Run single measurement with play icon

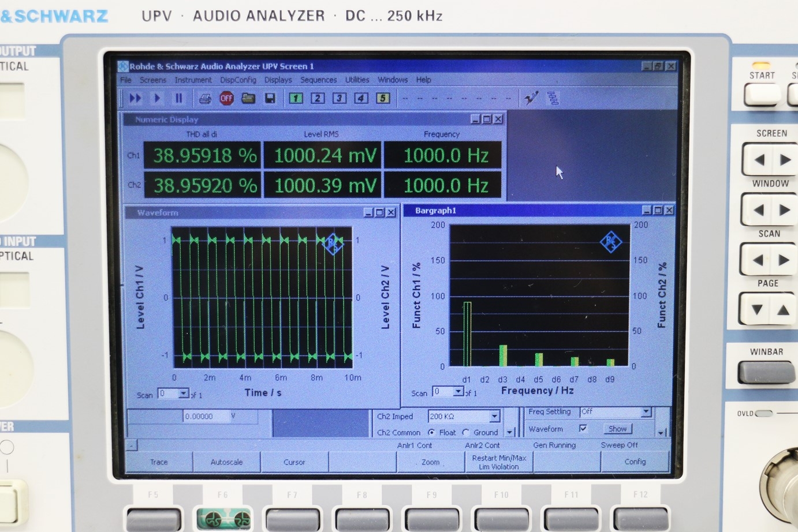point(157,98)
